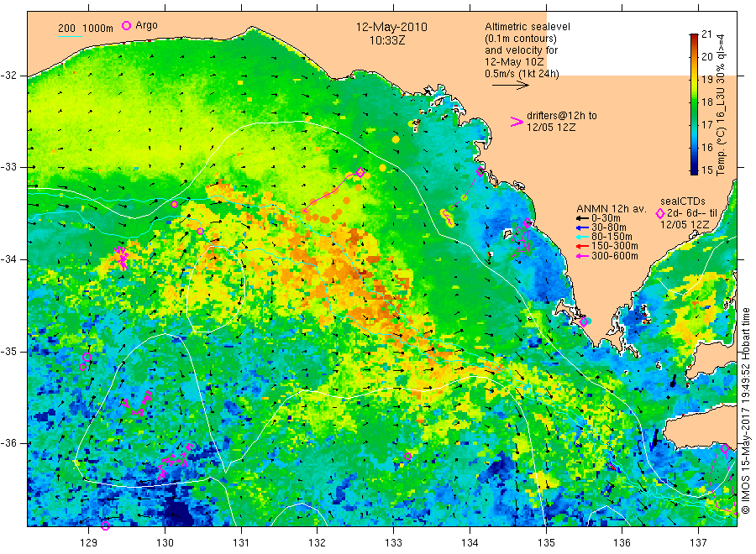Click the '(0.1m contours)' text
The width and height of the screenshot is (756, 554).
[x=521, y=39]
